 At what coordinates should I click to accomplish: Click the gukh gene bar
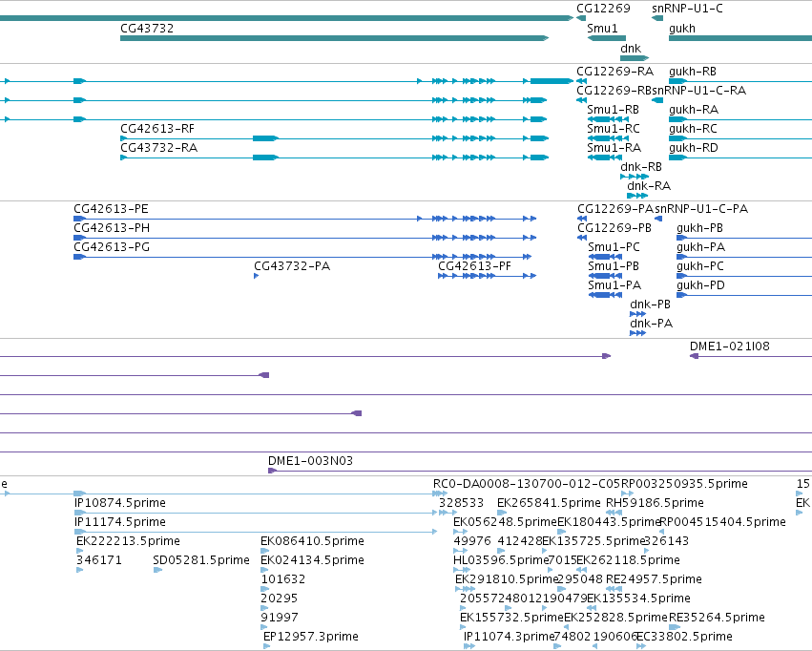pos(740,38)
